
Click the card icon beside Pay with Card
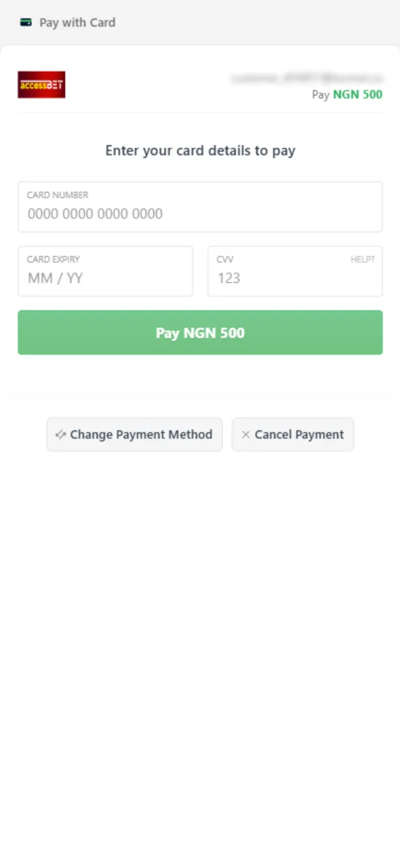tap(26, 22)
